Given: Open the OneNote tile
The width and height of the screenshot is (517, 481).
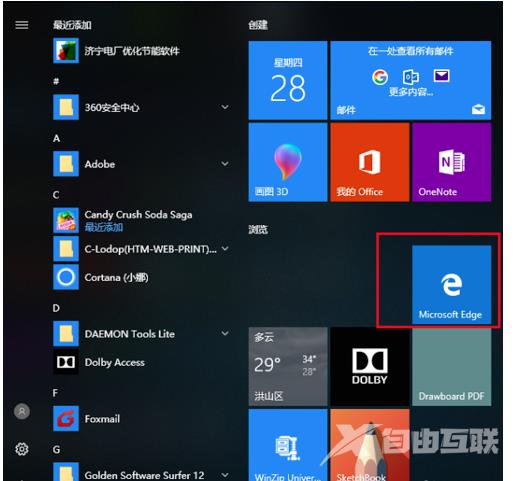Looking at the screenshot, I should coord(451,162).
